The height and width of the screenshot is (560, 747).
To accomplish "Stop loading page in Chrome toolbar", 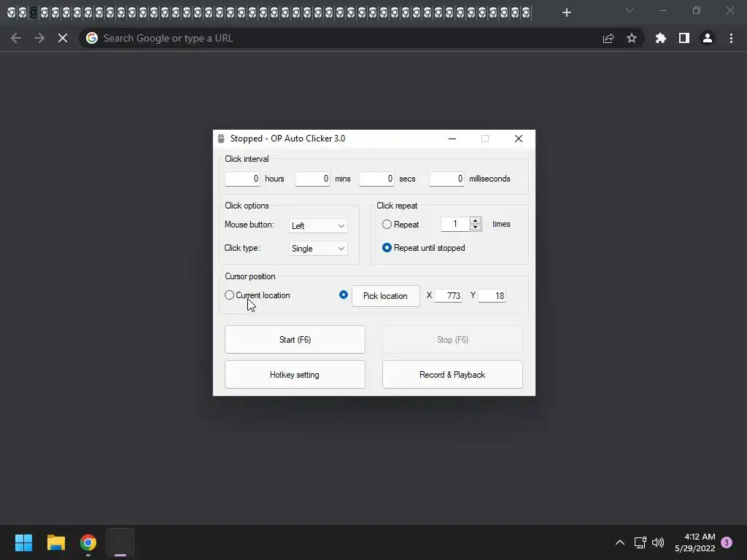I will coord(63,38).
